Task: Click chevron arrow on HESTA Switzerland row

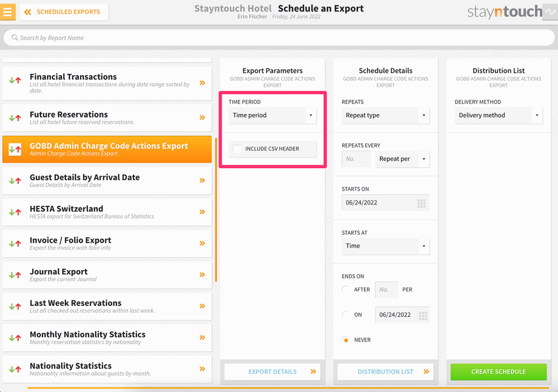Action: (202, 212)
